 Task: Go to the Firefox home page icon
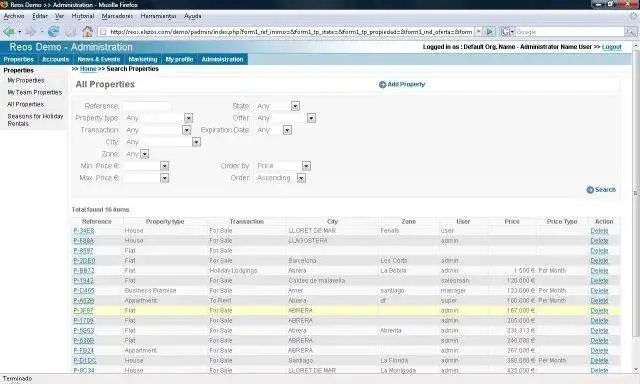87,31
